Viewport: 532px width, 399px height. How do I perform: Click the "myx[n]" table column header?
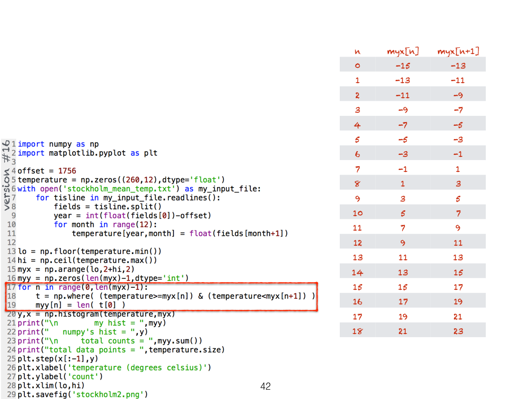tap(403, 51)
